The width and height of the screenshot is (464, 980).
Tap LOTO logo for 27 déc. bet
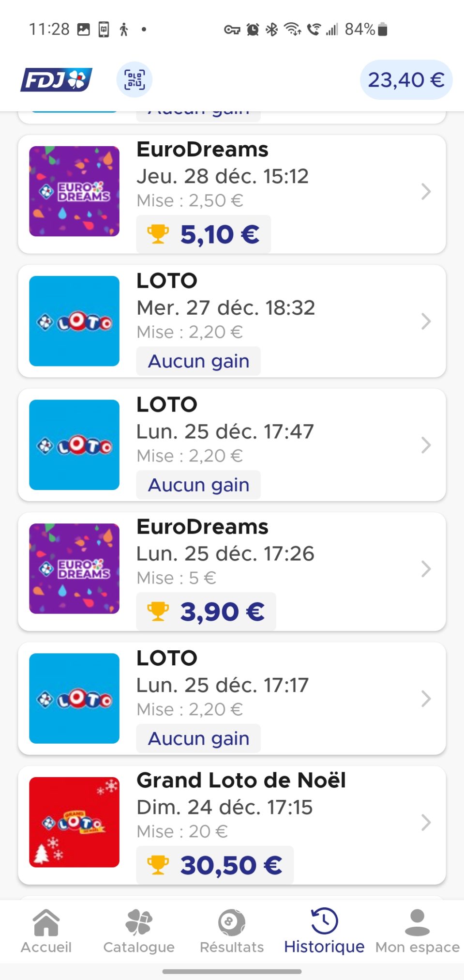74,321
